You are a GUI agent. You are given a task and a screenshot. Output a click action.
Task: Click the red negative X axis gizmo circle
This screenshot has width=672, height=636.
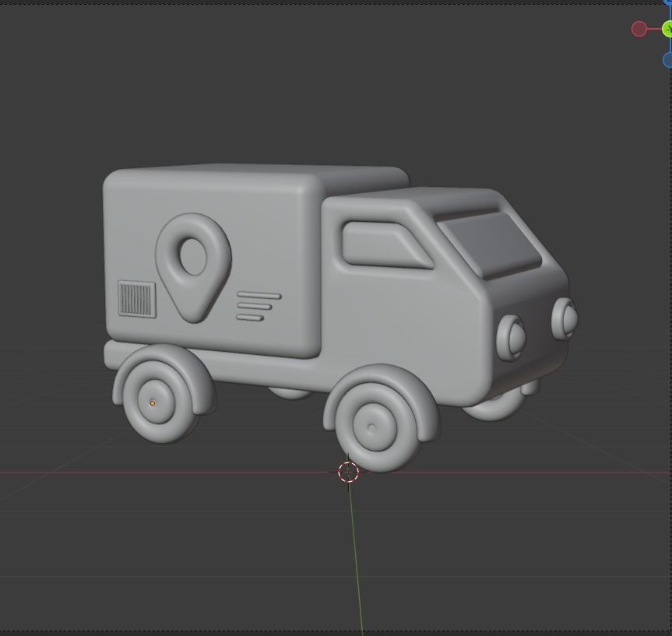click(639, 29)
